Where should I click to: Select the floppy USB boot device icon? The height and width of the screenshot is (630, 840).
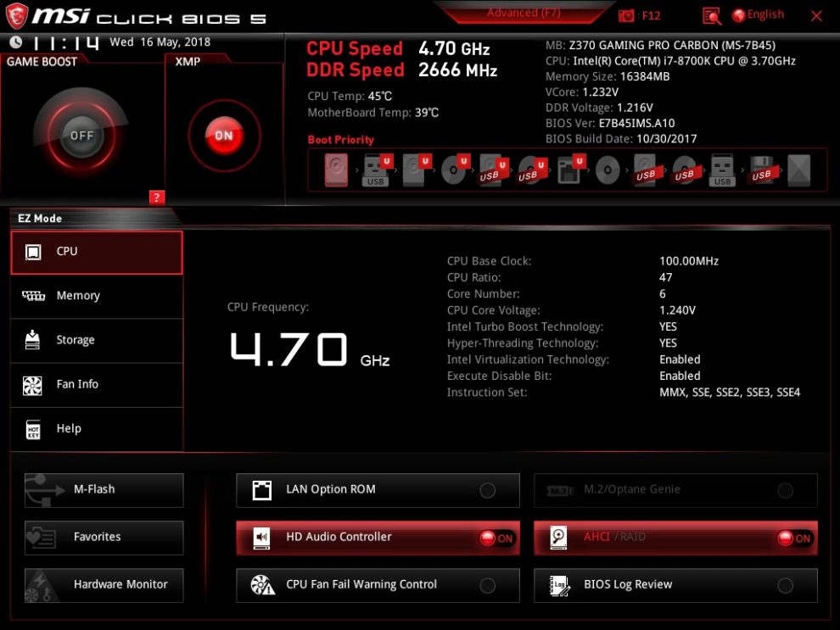[760, 170]
